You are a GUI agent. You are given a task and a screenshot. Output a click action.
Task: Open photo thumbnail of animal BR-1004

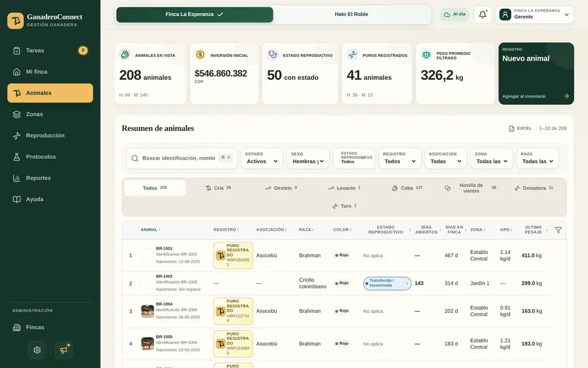(x=148, y=312)
